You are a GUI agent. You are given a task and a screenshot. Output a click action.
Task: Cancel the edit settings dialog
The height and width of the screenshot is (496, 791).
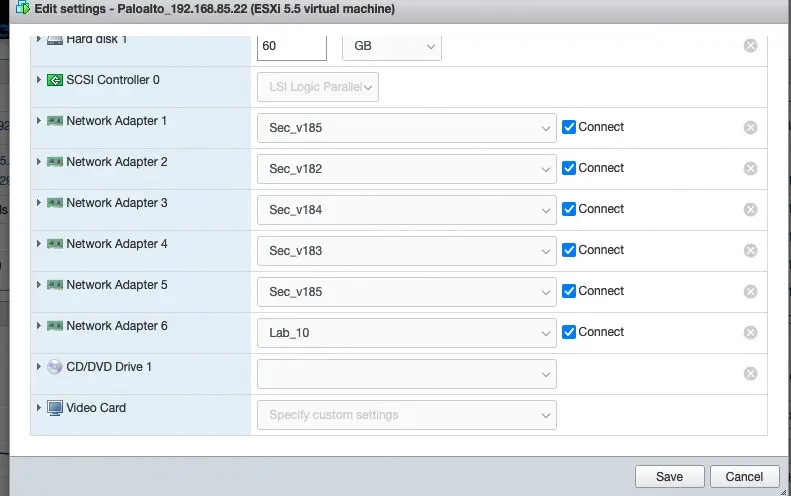pos(744,477)
